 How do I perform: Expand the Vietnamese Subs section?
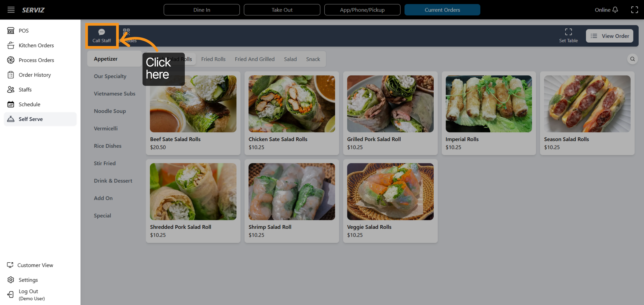pyautogui.click(x=114, y=94)
